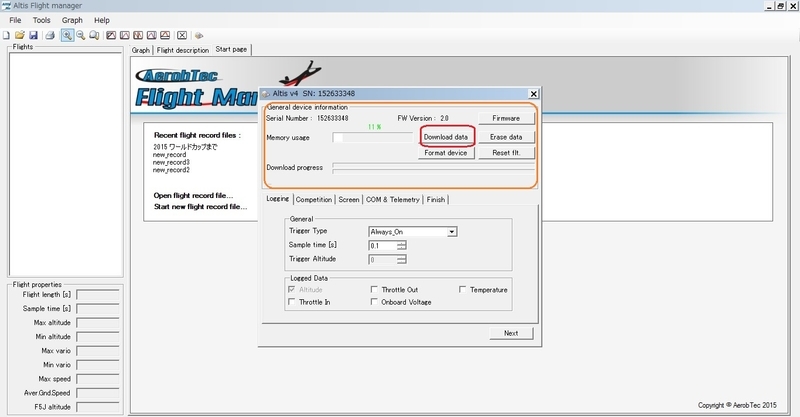Click the Reset flt. button
Screen dimensions: 800x417
coord(506,153)
